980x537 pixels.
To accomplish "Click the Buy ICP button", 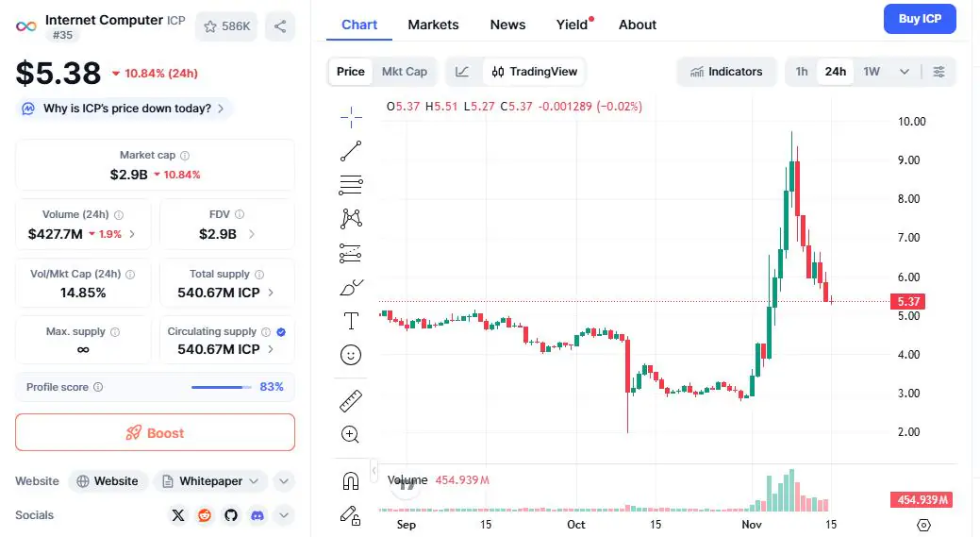I will [x=920, y=19].
